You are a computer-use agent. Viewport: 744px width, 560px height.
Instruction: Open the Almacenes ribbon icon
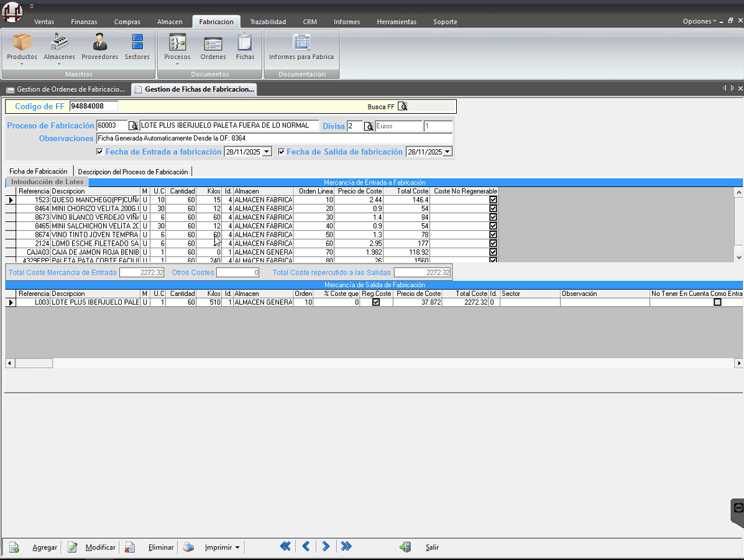coord(59,42)
